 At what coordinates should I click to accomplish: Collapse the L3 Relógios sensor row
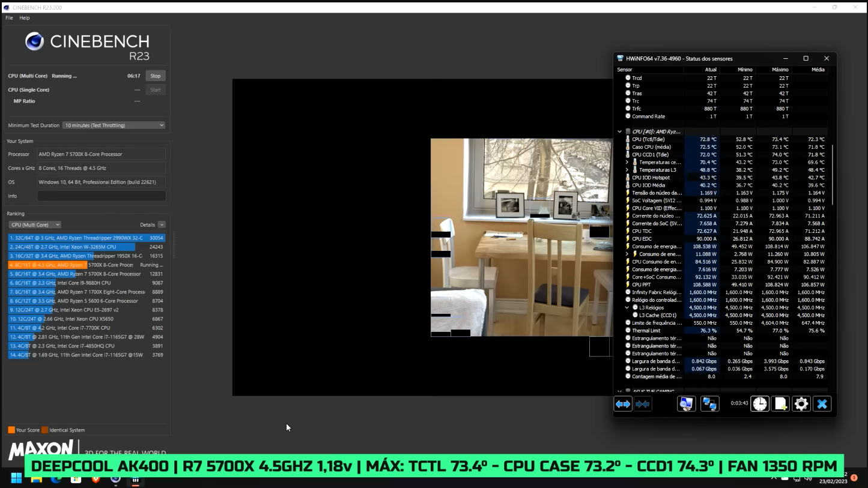627,307
